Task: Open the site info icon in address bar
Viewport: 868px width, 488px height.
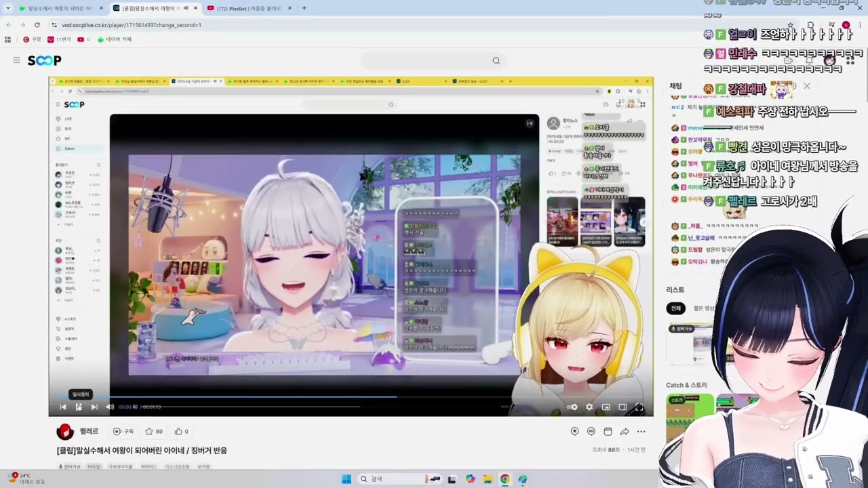Action: point(54,25)
